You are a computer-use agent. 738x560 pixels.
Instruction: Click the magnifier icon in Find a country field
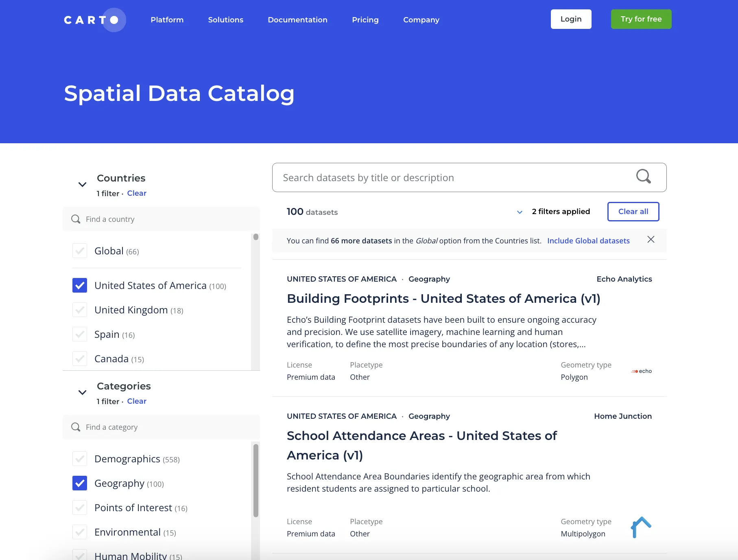point(76,219)
